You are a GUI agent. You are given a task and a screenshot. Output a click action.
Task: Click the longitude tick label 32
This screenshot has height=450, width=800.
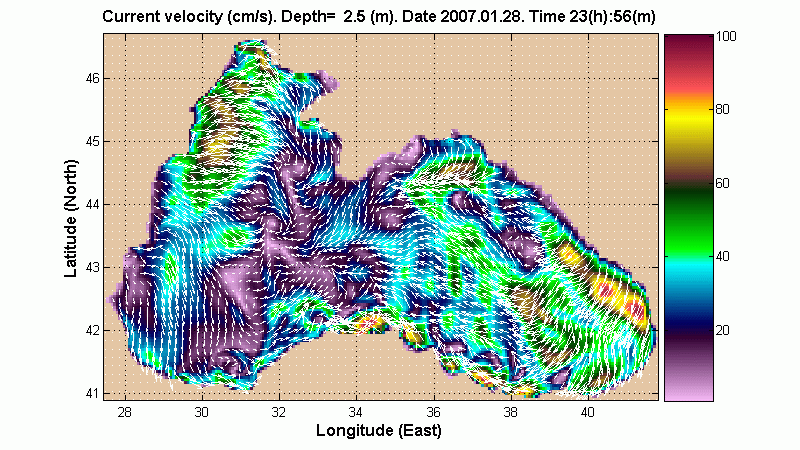[x=279, y=412]
